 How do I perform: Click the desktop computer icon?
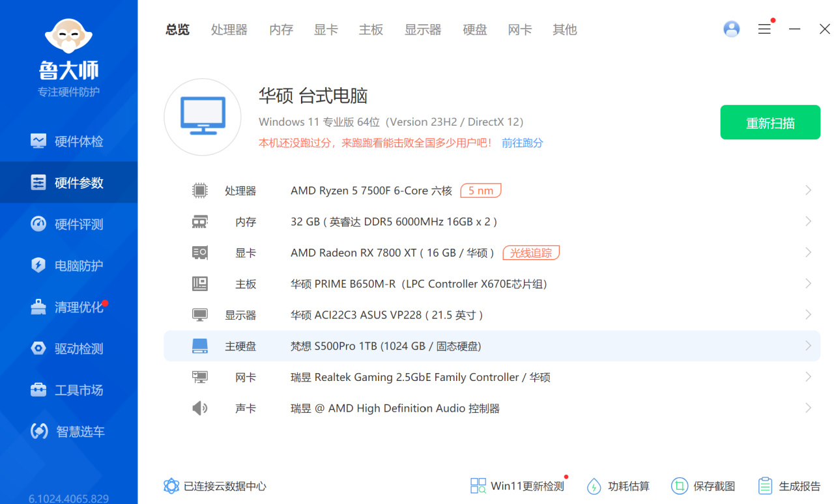[x=203, y=117]
